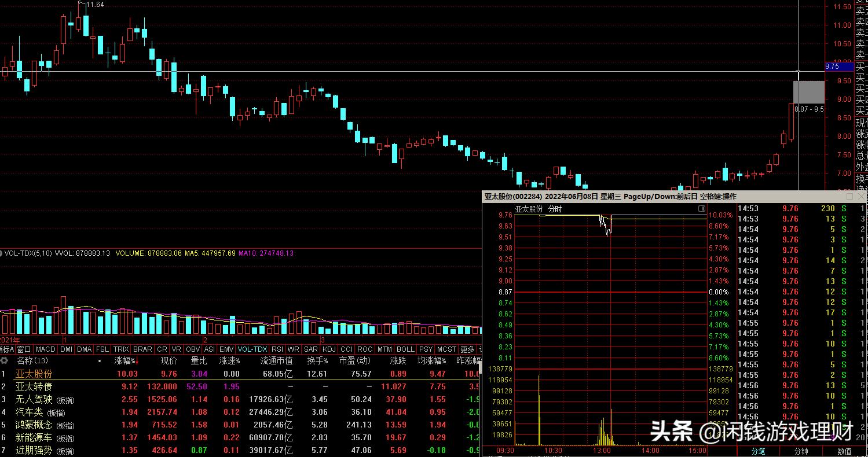Screen dimensions: 868x457
Task: Switch to the 数值 tab
Action: tap(844, 451)
